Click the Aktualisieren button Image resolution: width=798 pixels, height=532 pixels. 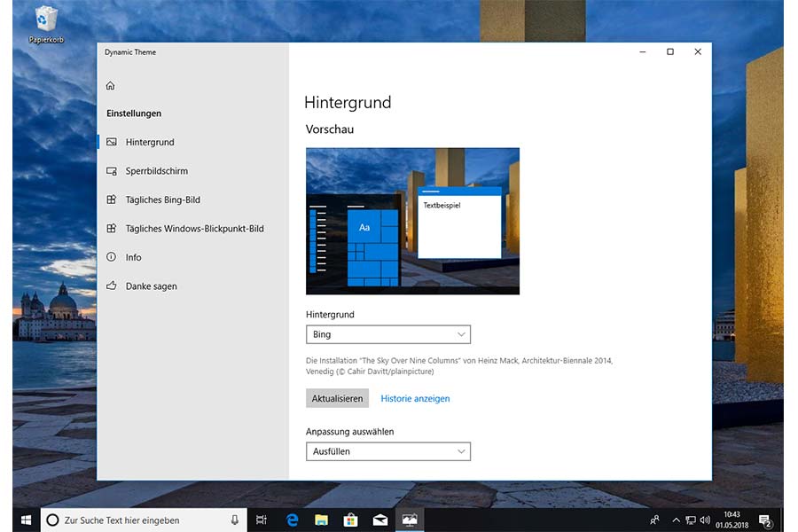coord(338,399)
